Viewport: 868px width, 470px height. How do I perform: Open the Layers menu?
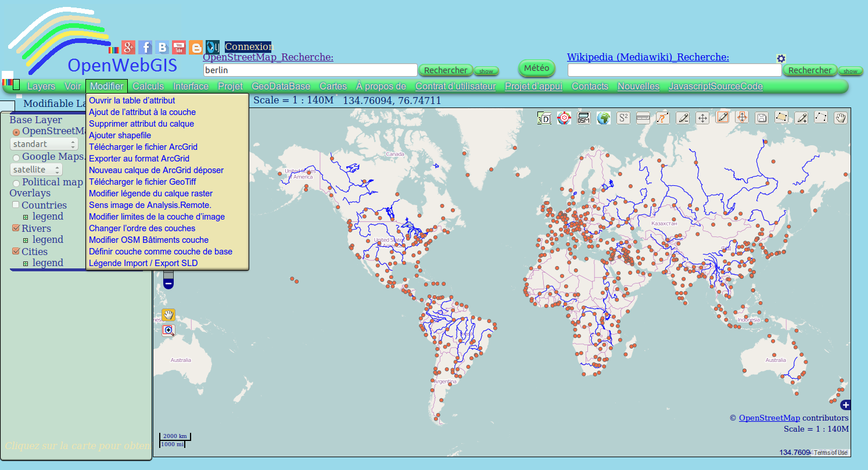coord(41,87)
